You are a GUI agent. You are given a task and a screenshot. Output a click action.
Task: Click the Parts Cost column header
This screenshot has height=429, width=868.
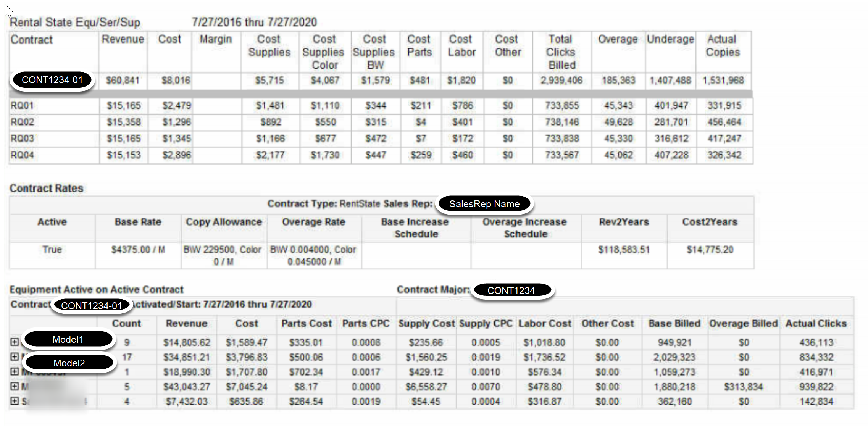coord(307,323)
